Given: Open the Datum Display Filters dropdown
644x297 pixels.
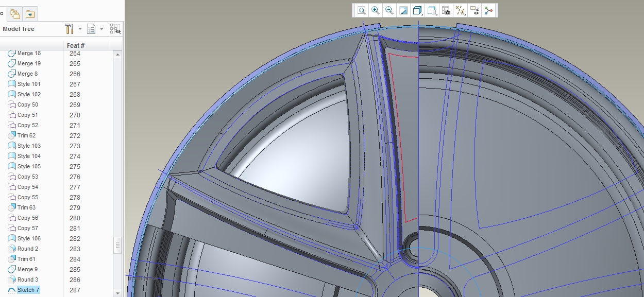Looking at the screenshot, I should [x=461, y=10].
